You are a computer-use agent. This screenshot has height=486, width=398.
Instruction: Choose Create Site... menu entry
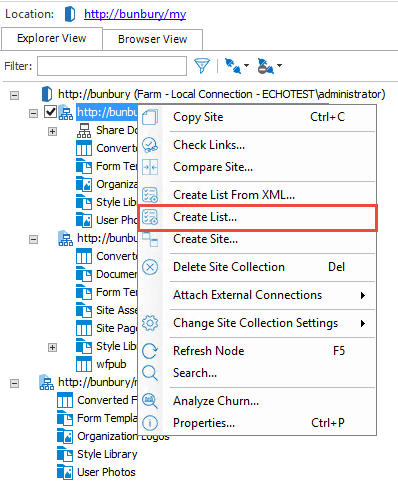[257, 239]
